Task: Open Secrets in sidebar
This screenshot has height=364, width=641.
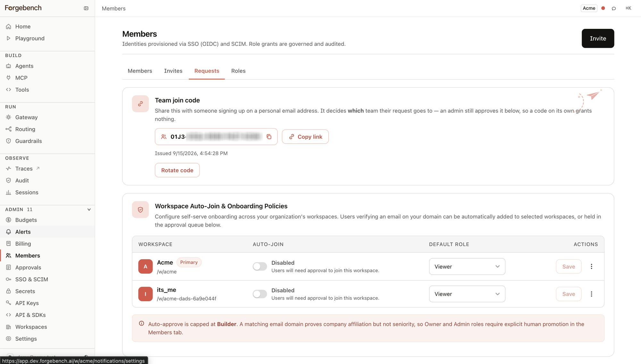Action: [47, 291]
